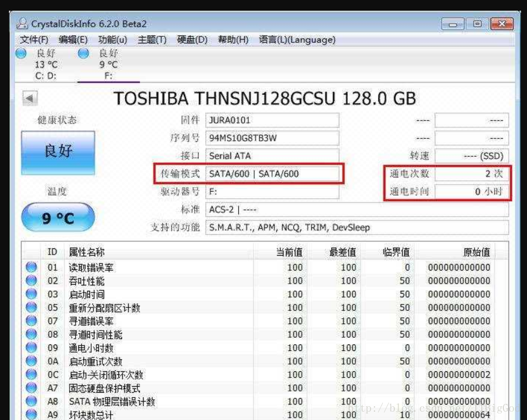Click the power-on count field 2 次
The image size is (527, 420).
pos(472,173)
